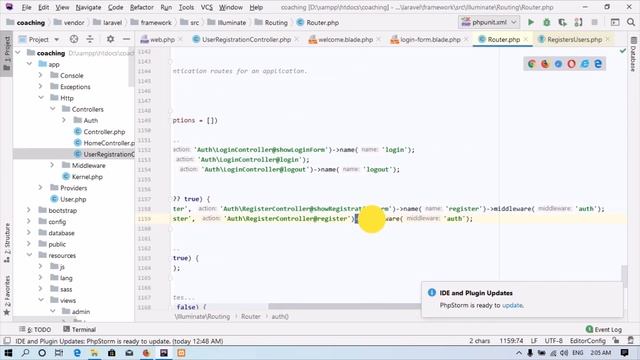Image resolution: width=640 pixels, height=360 pixels.
Task: Collapse all in Project panel
Action: 90,39
